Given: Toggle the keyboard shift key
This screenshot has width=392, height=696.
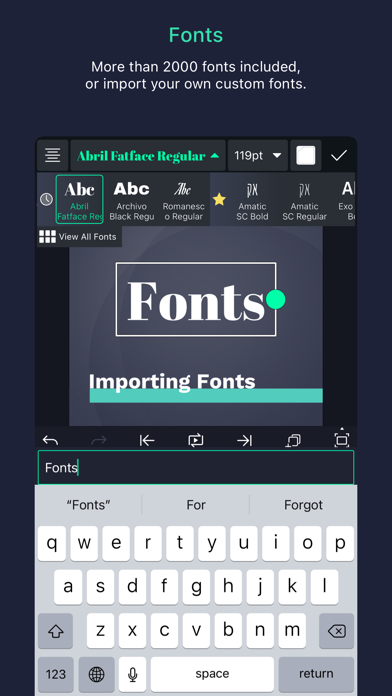Looking at the screenshot, I should tap(55, 631).
